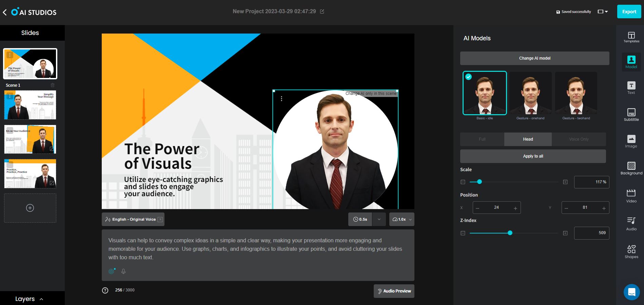
Task: Click the Apply to all button
Action: pyautogui.click(x=533, y=156)
